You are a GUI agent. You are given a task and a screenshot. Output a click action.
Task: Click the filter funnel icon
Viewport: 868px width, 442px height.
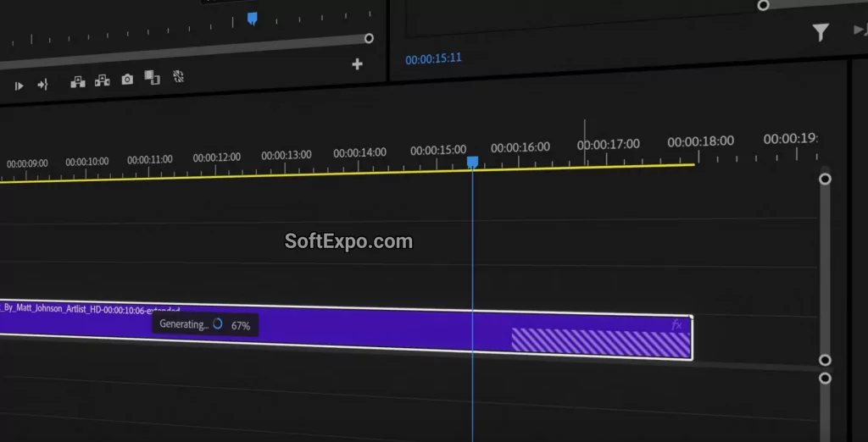(x=821, y=33)
